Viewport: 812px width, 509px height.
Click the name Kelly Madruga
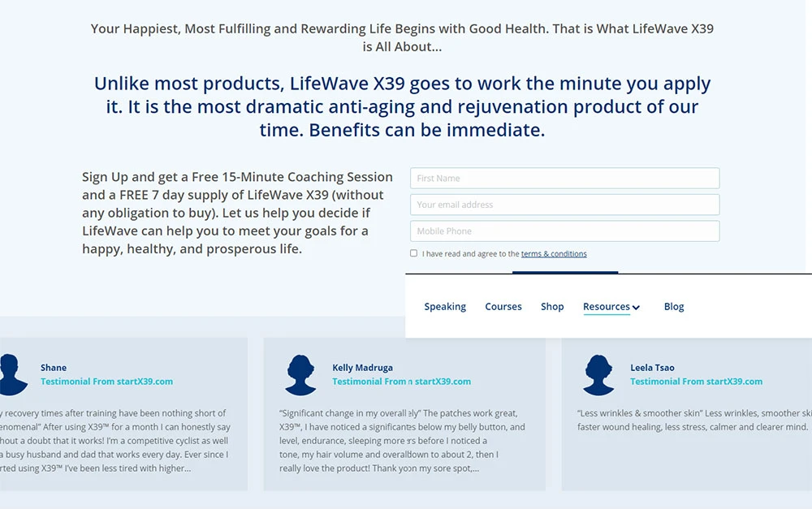pyautogui.click(x=362, y=368)
